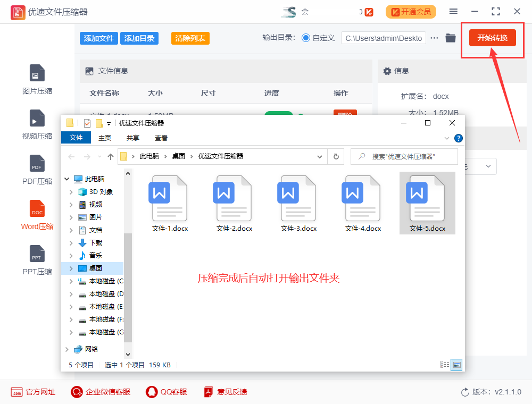
Task: Expand the 3D 对象 tree node
Action: click(71, 192)
